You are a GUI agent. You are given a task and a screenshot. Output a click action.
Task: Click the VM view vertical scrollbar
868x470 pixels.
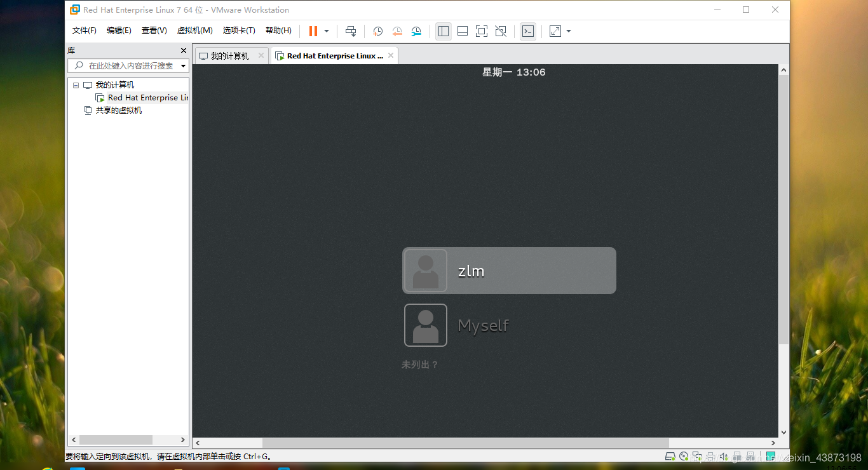click(x=783, y=210)
